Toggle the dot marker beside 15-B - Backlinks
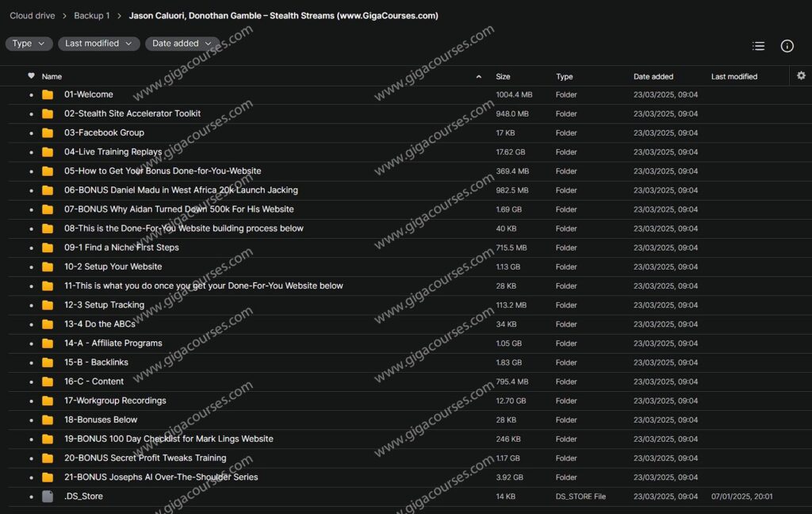The height and width of the screenshot is (514, 812). pyautogui.click(x=31, y=362)
